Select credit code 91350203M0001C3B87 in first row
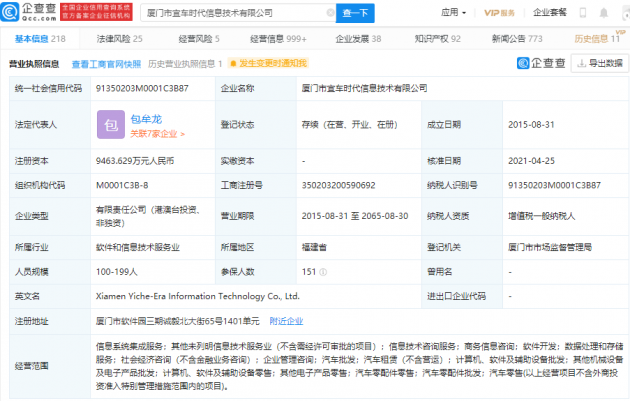 coord(142,88)
